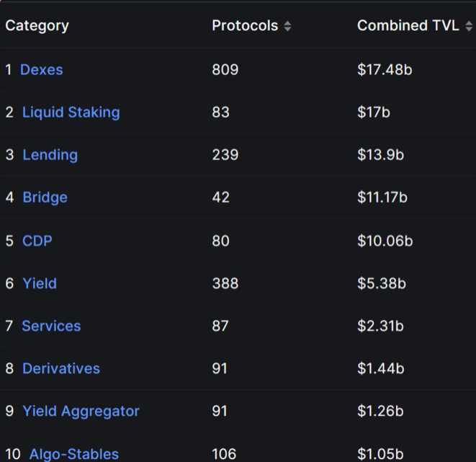The height and width of the screenshot is (462, 476).
Task: Click the sort arrows beside Combined TVL
Action: tap(469, 26)
